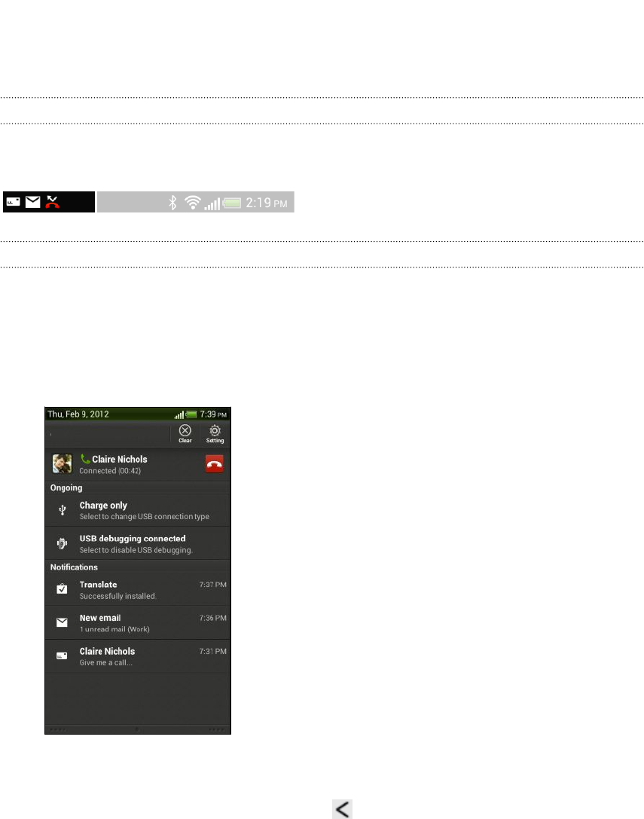Open the Translate successfully installed notification
Viewport: 644px width, 819px height.
click(x=138, y=590)
